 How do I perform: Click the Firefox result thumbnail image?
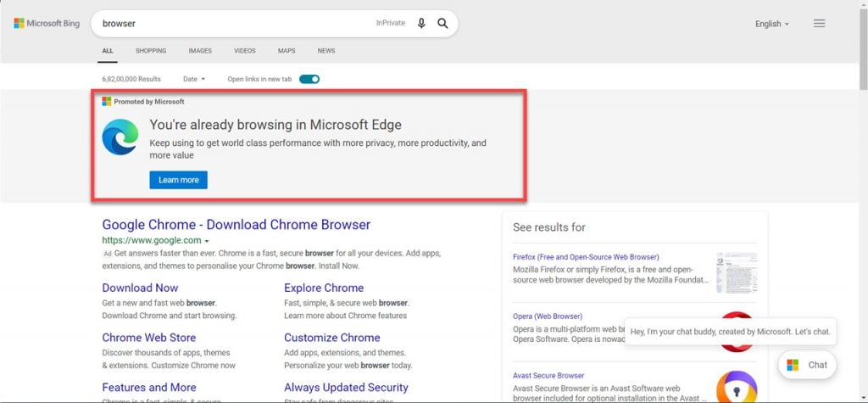[737, 272]
